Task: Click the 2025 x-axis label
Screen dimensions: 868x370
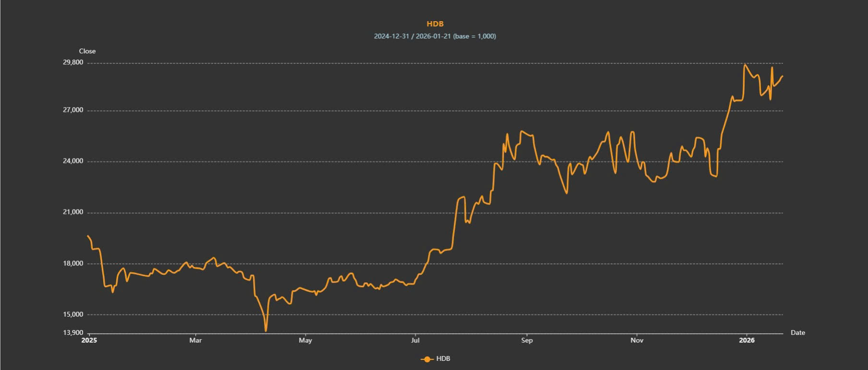Action: pos(89,340)
